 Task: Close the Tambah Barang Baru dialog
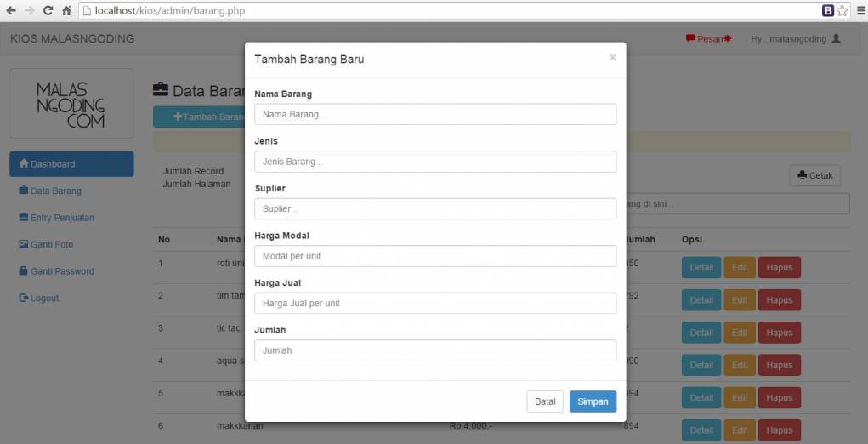(612, 58)
